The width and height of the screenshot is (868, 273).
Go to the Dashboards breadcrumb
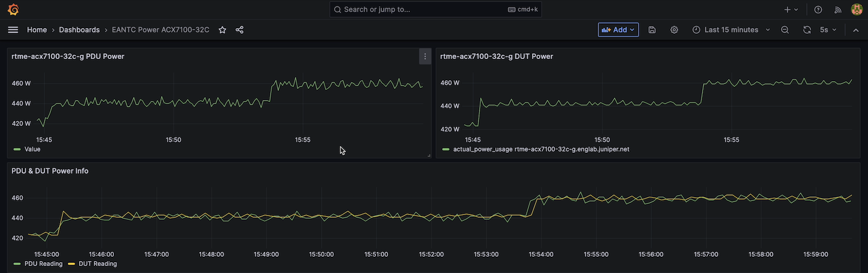pos(79,30)
